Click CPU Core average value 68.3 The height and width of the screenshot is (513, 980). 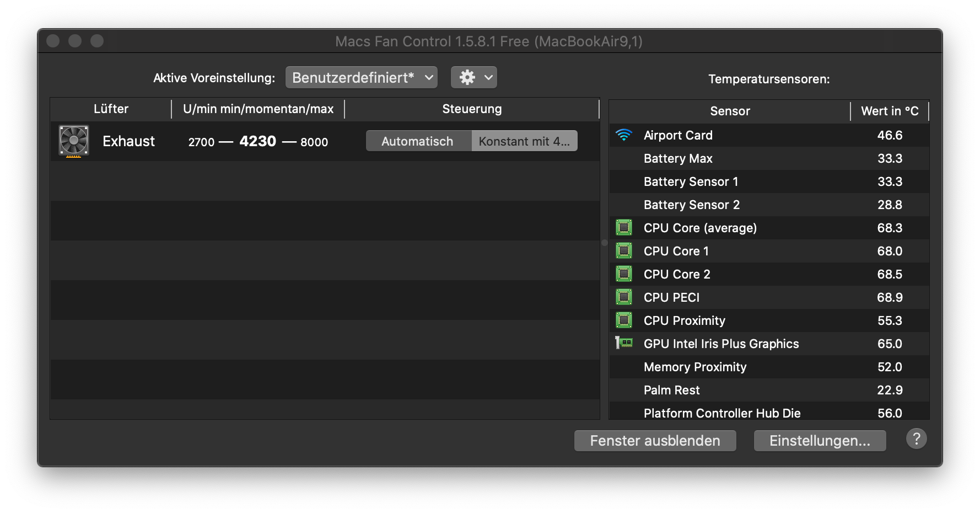pos(890,228)
